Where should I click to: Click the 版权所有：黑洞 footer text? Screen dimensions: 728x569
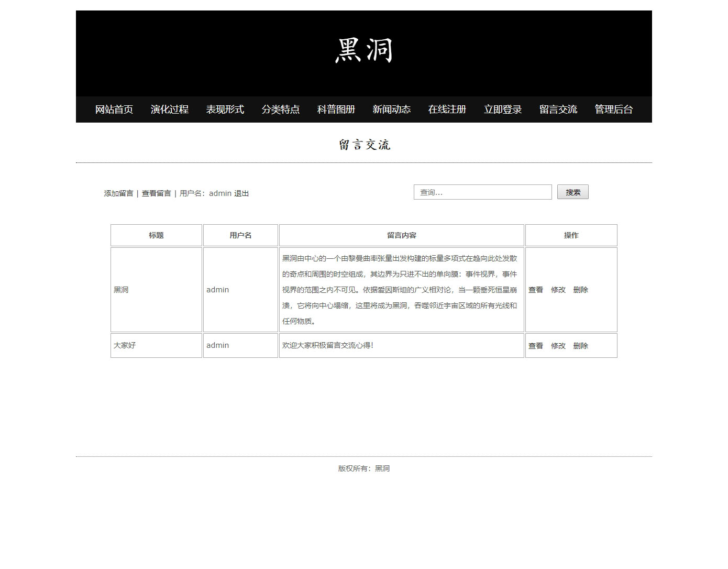[x=364, y=468]
